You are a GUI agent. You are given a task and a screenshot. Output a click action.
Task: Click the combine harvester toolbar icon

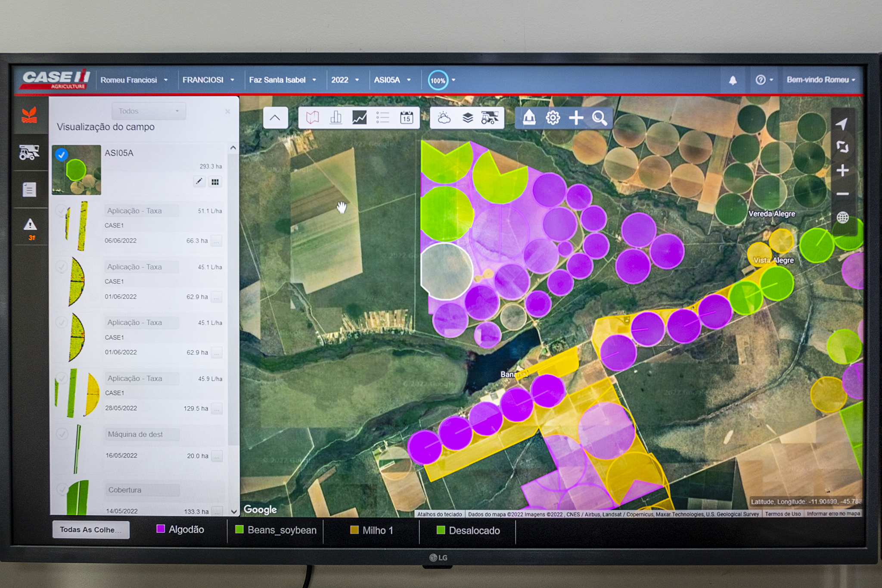490,118
